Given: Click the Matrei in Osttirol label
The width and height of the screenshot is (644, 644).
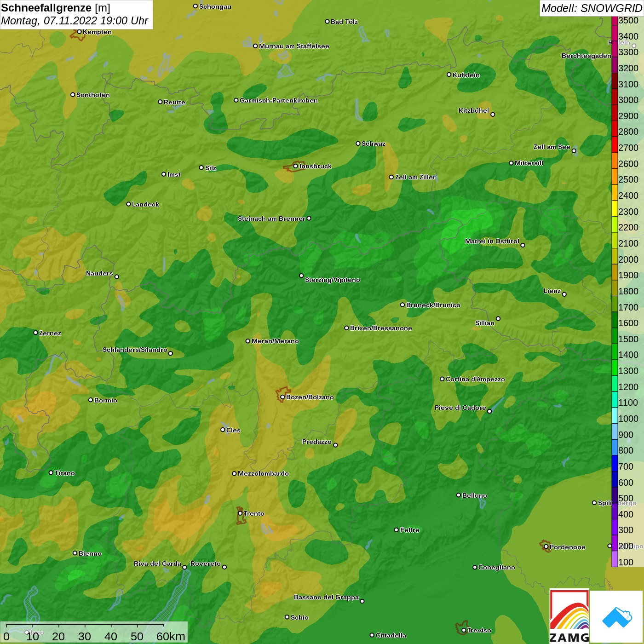Looking at the screenshot, I should 492,241.
